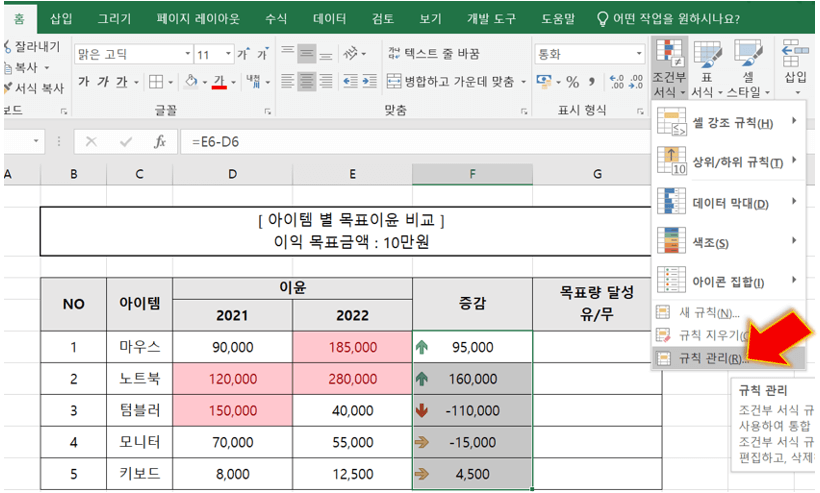Click the insert function fx icon

pos(160,142)
